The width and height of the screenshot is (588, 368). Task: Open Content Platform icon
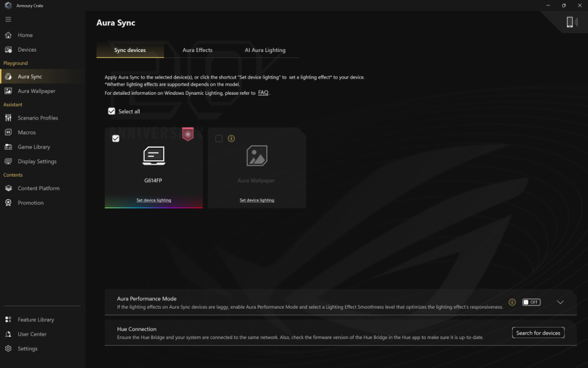pyautogui.click(x=8, y=188)
